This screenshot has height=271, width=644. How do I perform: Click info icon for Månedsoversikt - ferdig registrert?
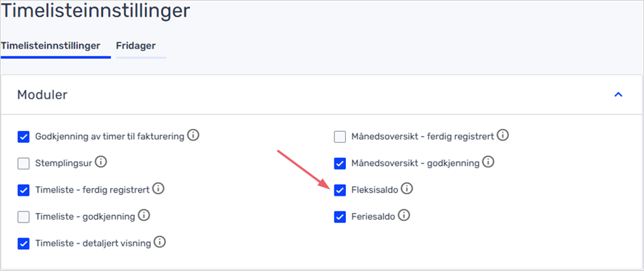tap(503, 135)
